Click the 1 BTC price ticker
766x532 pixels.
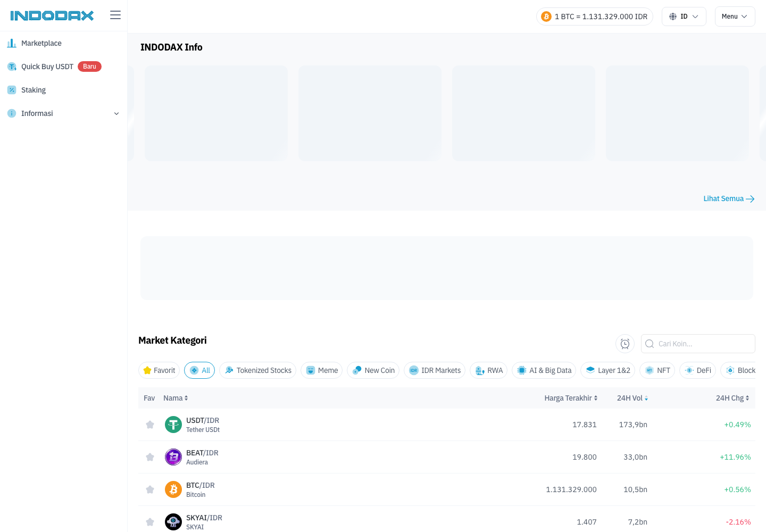595,16
